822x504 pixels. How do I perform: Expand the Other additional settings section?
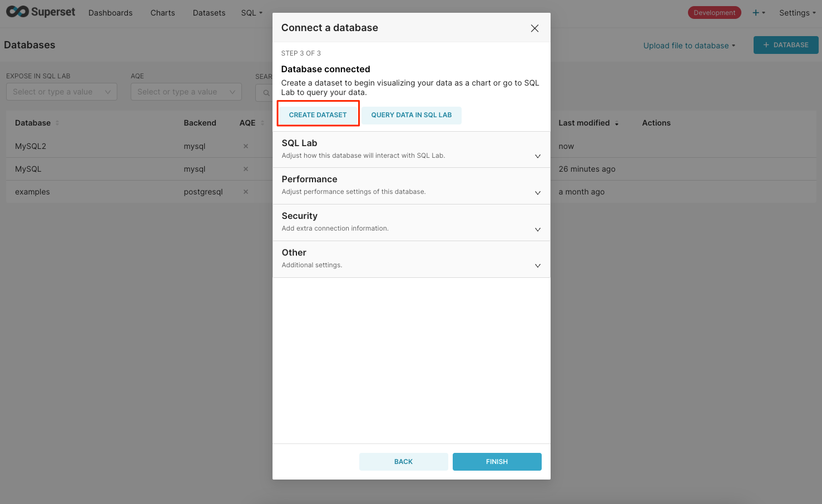point(537,266)
